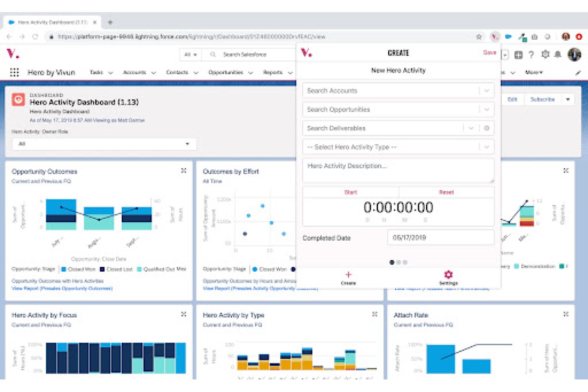Open the Tasks navigation tab
Screen dimensions: 588x392
[96, 73]
